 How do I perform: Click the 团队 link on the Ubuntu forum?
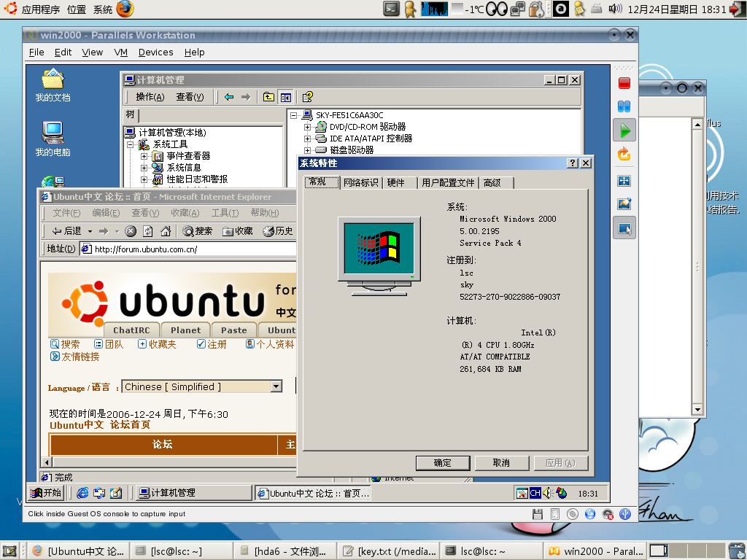pyautogui.click(x=109, y=344)
